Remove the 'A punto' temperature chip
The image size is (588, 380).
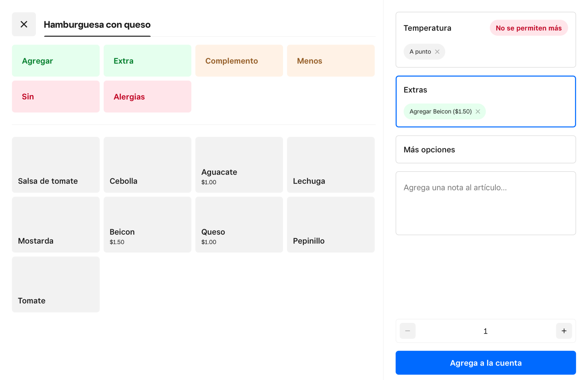(x=437, y=52)
